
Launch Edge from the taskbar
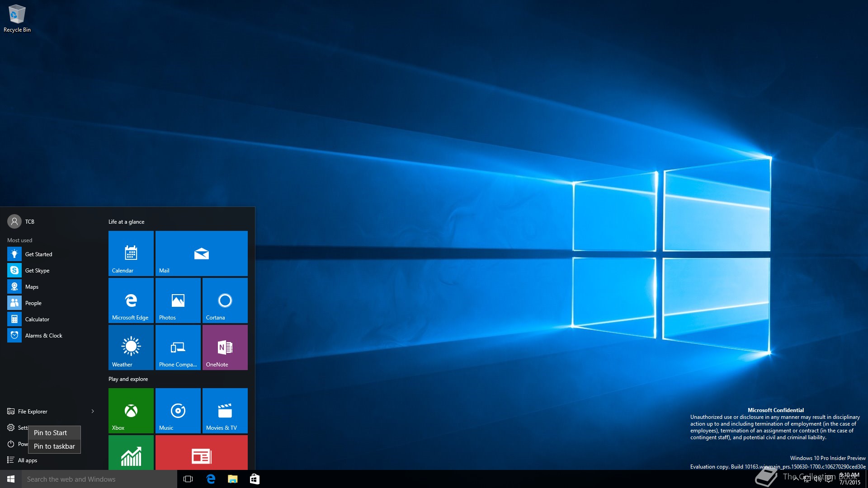[x=211, y=479]
